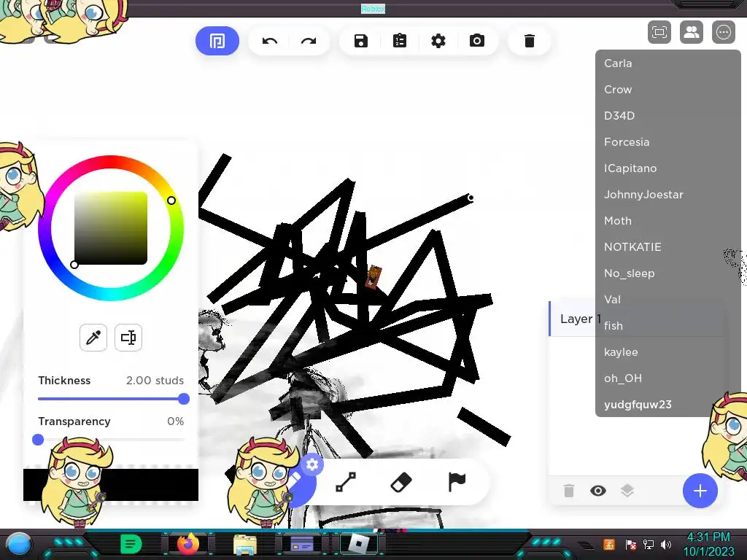Open the green notes app on taskbar

(x=131, y=544)
